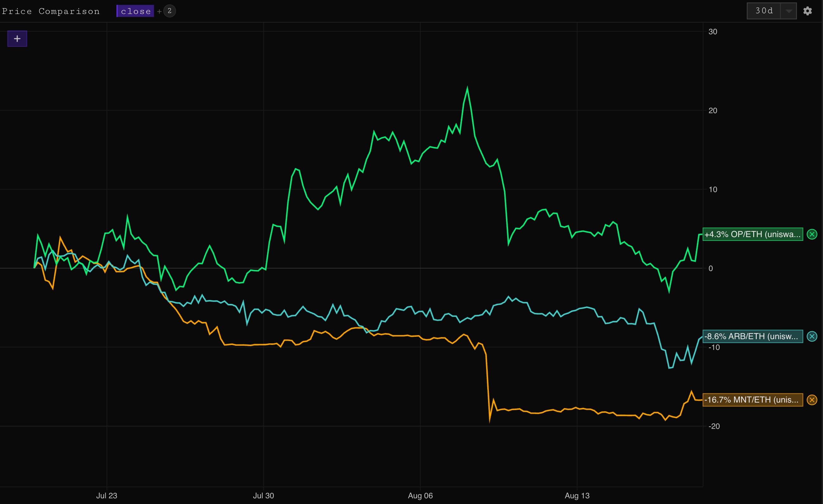The width and height of the screenshot is (823, 504).
Task: Remove MNT/ETH series using orange X icon
Action: (x=812, y=399)
